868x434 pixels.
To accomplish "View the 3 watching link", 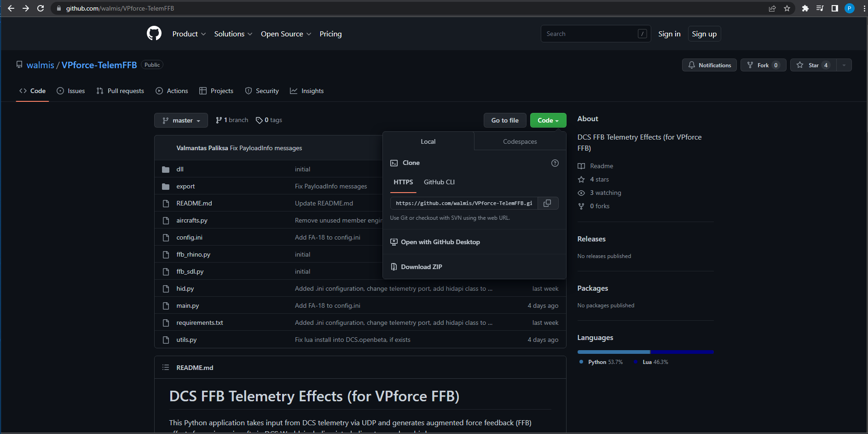I will point(600,193).
